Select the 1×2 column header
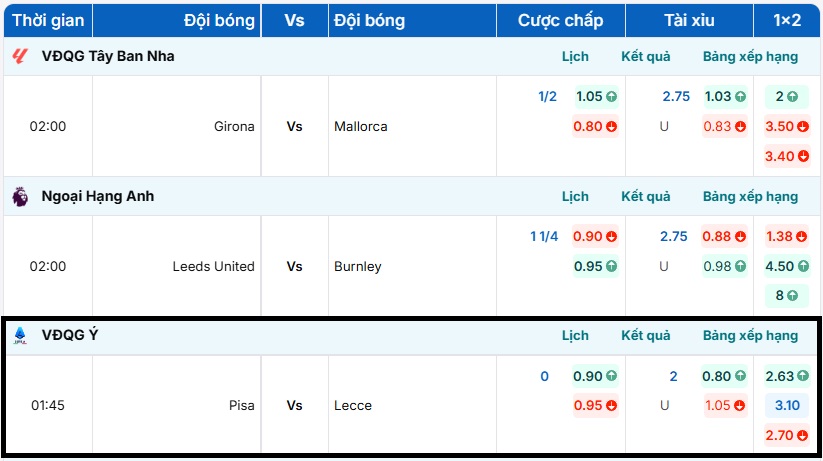 pyautogui.click(x=787, y=20)
